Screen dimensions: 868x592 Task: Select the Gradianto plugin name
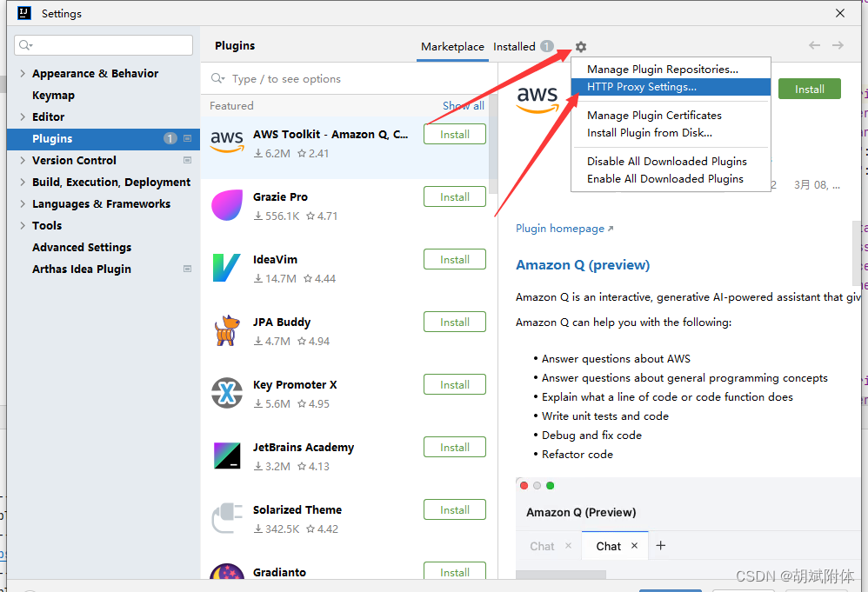click(279, 572)
